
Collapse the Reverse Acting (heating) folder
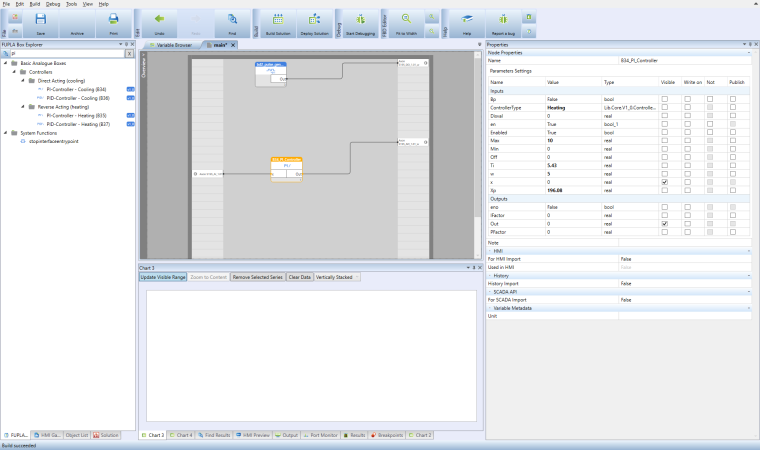click(x=21, y=106)
